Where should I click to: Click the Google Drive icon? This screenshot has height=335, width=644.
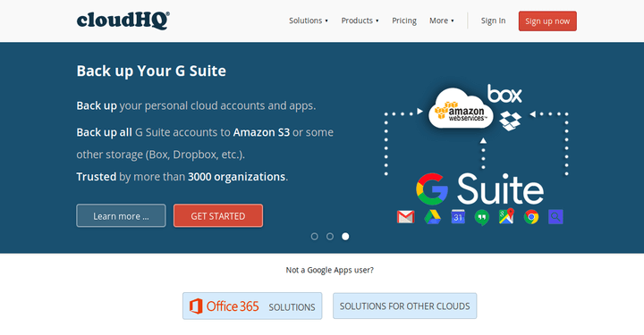pos(433,216)
